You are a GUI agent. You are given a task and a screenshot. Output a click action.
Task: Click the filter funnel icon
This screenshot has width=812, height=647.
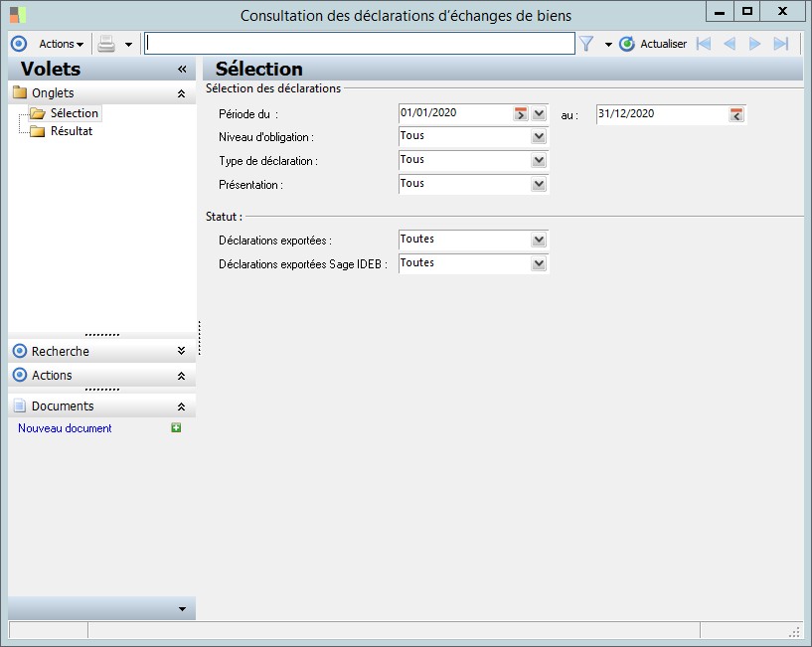click(x=586, y=44)
